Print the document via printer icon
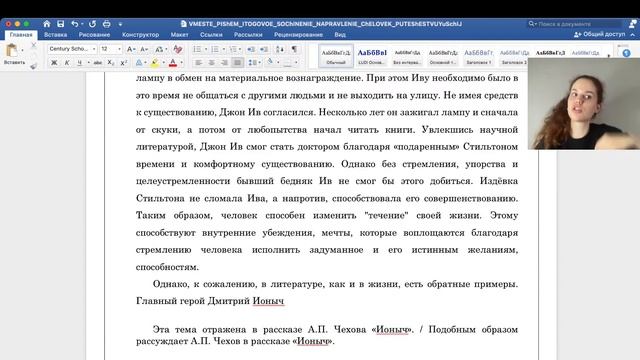Screen dimensions: 640x360 (107, 24)
